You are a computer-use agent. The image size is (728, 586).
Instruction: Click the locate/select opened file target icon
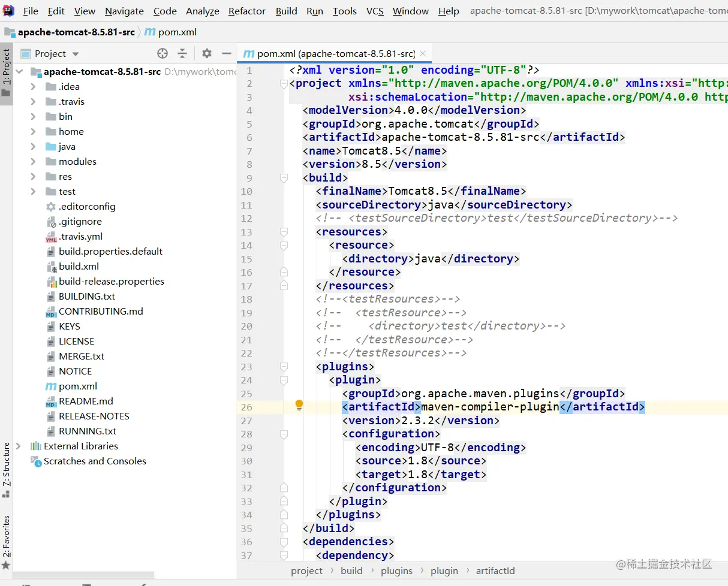(163, 53)
